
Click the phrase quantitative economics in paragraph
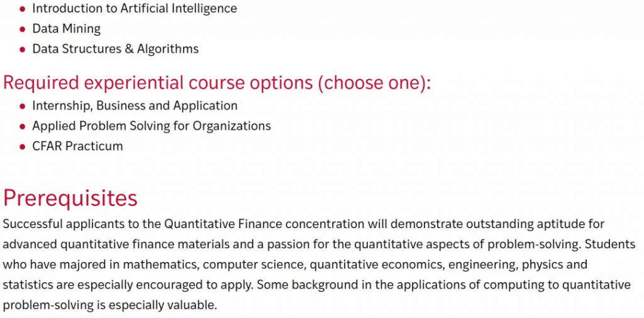[377, 265]
